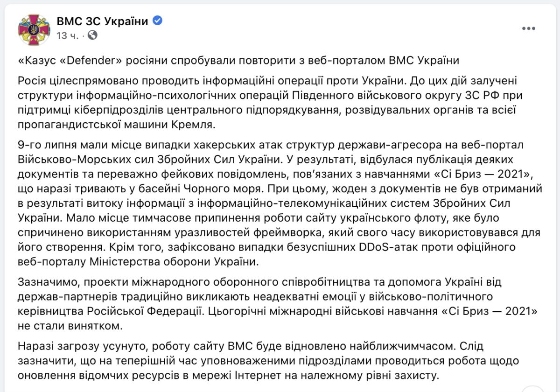Open the ВМС ЗС України profile avatar

34,29
